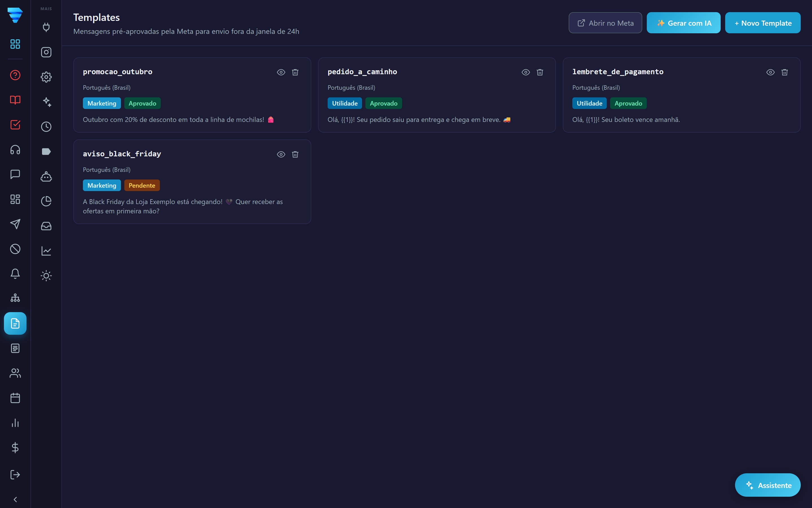Delete the lembrete_de_pagamento template
The image size is (812, 508).
[x=784, y=72]
